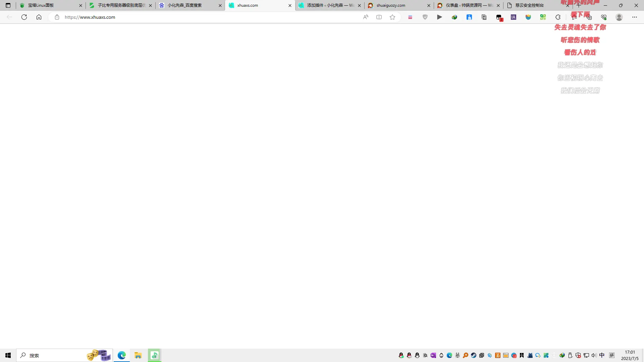
Task: Switch to the 宝塔Linux面板 tab
Action: 51,5
